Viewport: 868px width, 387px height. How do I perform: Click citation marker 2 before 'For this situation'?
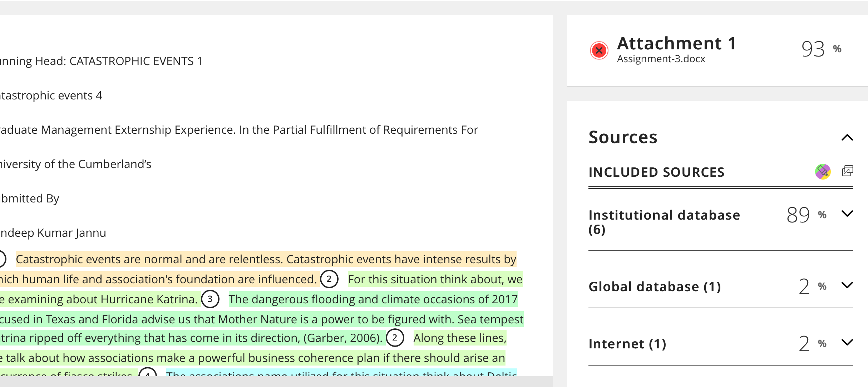click(x=329, y=279)
